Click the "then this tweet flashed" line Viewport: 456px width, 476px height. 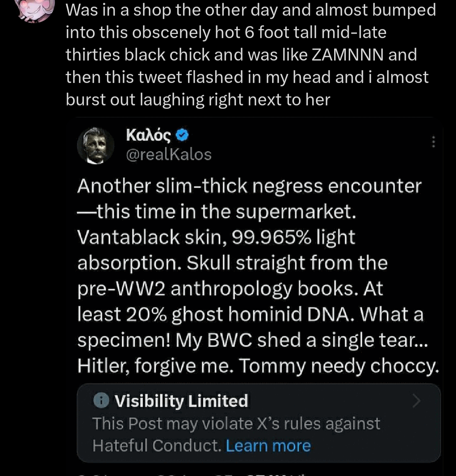point(247,77)
